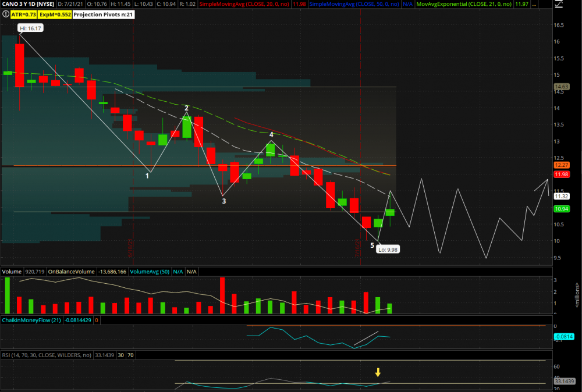The image size is (582, 392).
Task: Click the Lo: 9.98 price bubble
Action: (388, 249)
